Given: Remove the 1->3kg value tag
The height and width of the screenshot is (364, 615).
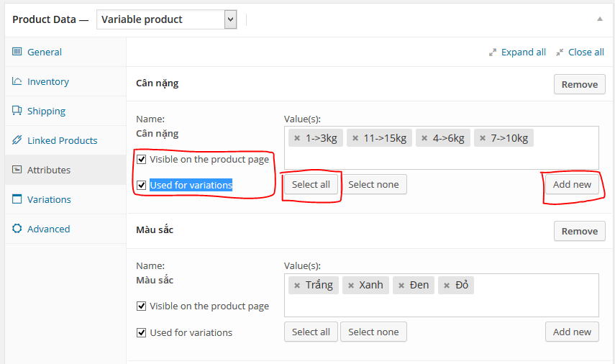Looking at the screenshot, I should (296, 138).
